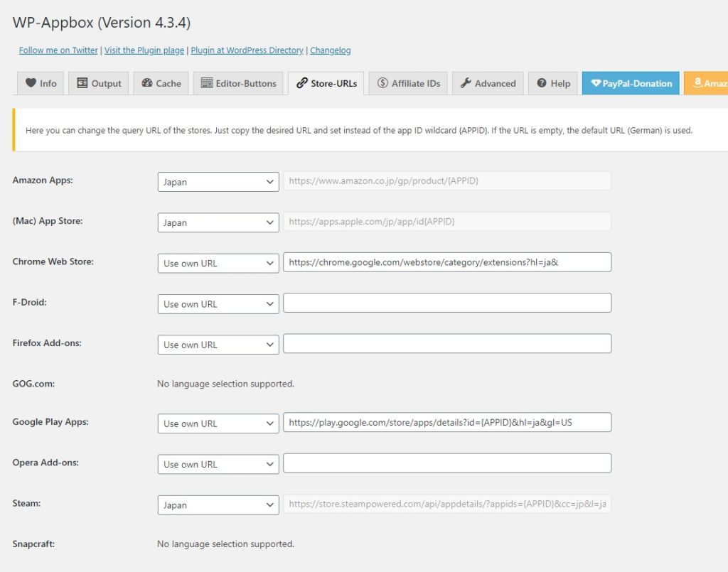
Task: Select the Affiliate IDs tab
Action: (408, 84)
